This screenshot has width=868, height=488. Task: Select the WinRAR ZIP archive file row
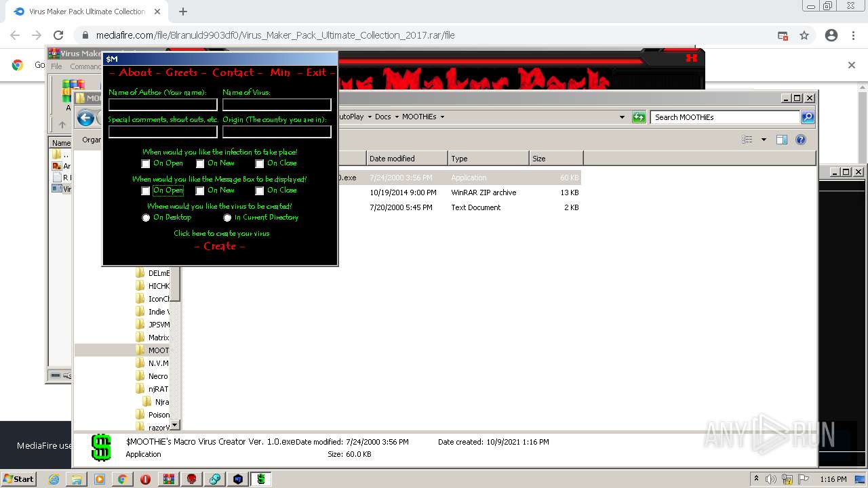pyautogui.click(x=459, y=192)
